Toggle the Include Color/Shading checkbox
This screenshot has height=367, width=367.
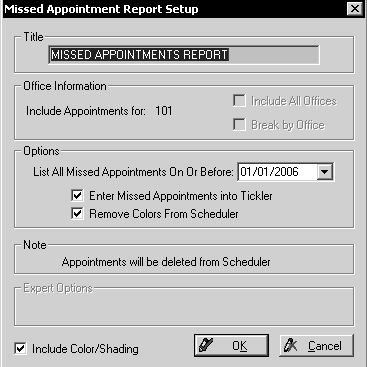click(21, 349)
